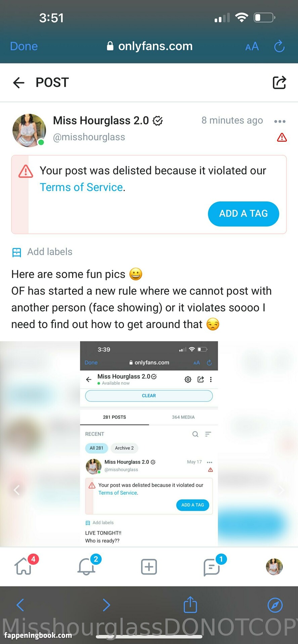Open the home feed icon
Viewport: 298px width, 644px height.
point(24,566)
